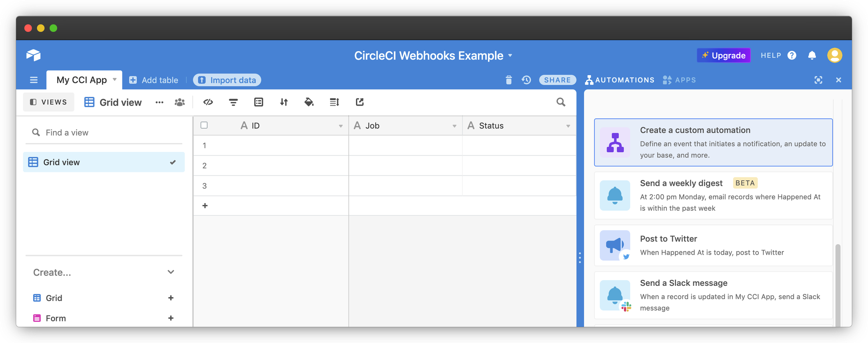Click the Upgrade button
The image size is (868, 343).
click(x=724, y=55)
